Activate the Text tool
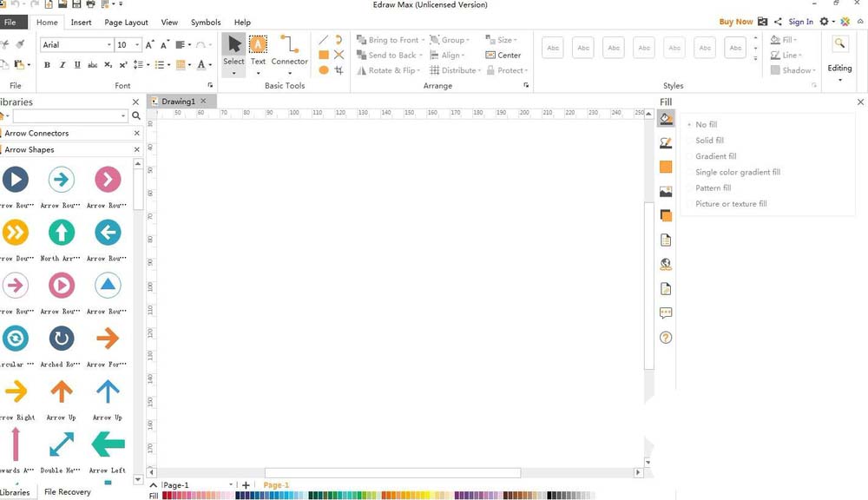Screen dimensions: 868x500 pos(258,50)
